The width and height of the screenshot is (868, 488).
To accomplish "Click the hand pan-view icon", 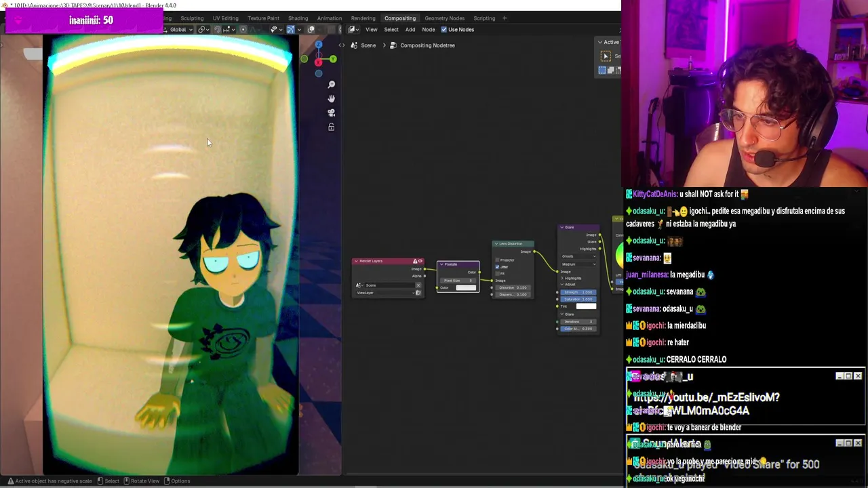I will pyautogui.click(x=332, y=98).
